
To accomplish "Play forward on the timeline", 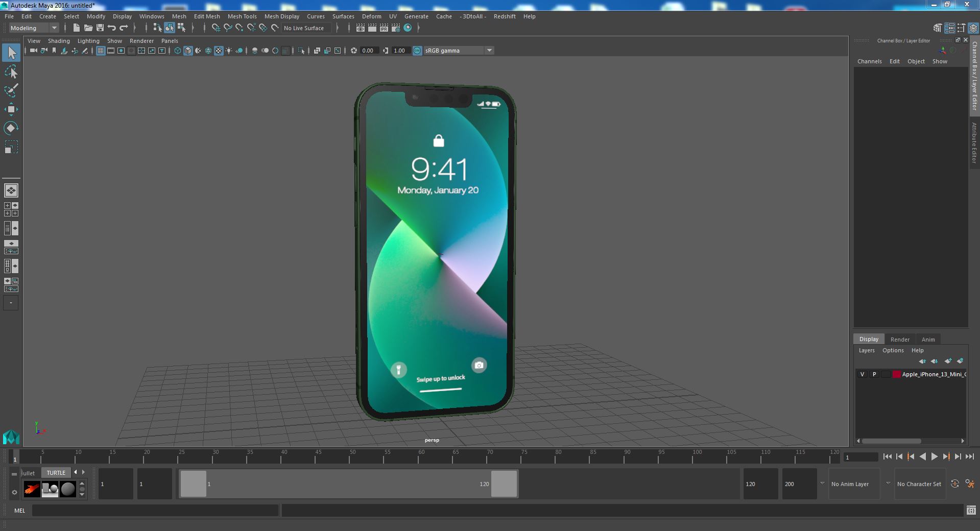I will [x=934, y=457].
